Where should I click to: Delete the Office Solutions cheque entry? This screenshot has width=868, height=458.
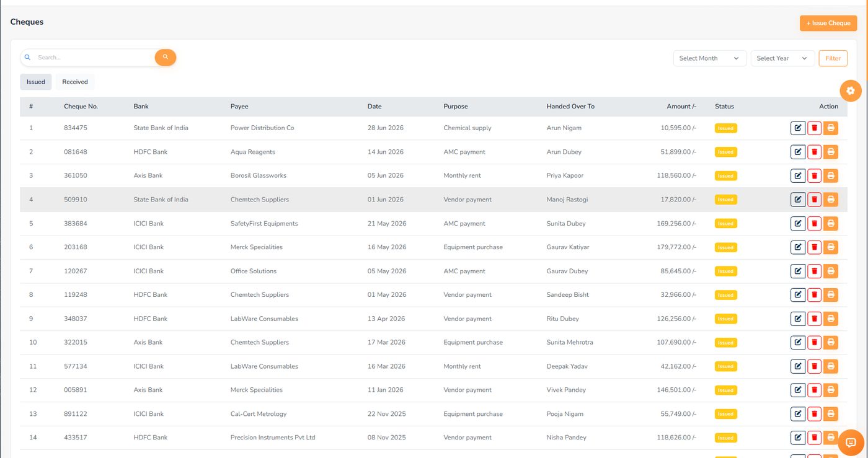(x=814, y=271)
